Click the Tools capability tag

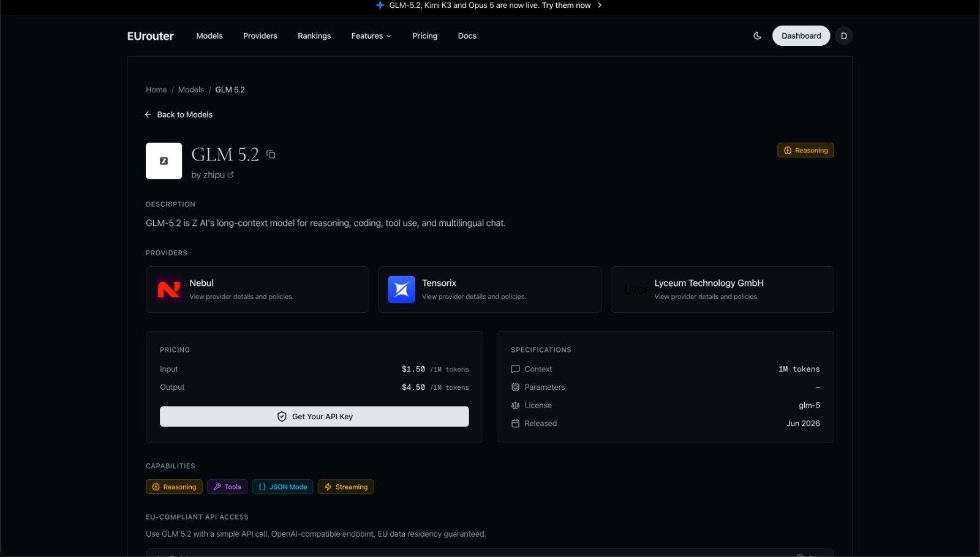(227, 487)
